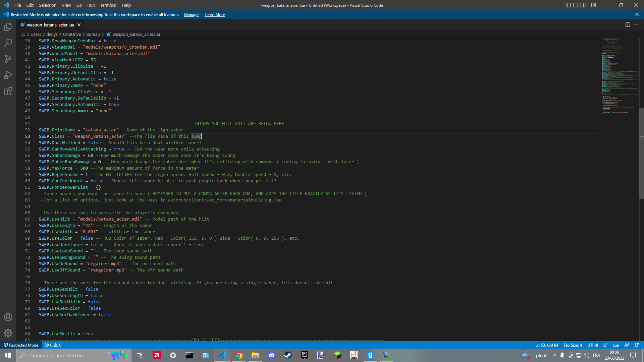Open File Explorer from taskbar
This screenshot has width=644, height=362.
tap(255, 355)
